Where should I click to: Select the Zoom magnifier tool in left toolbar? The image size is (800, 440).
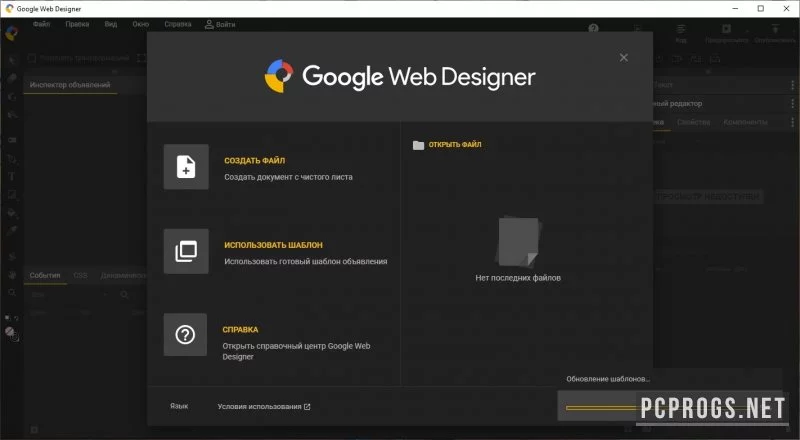[x=12, y=292]
